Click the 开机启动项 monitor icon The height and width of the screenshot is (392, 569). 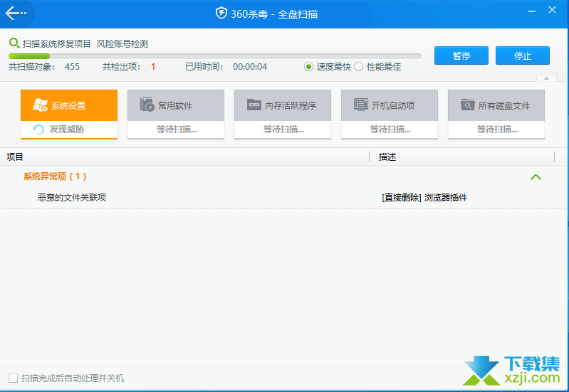coord(360,105)
